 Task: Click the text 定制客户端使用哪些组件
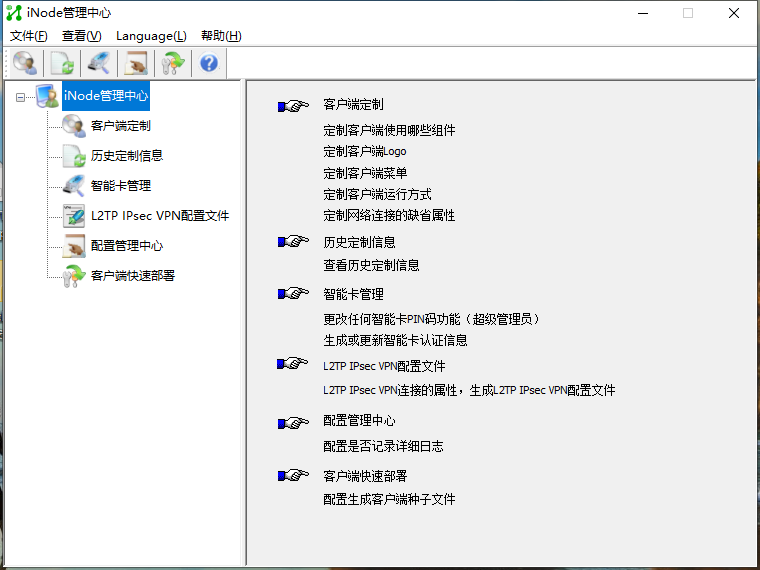coord(389,130)
